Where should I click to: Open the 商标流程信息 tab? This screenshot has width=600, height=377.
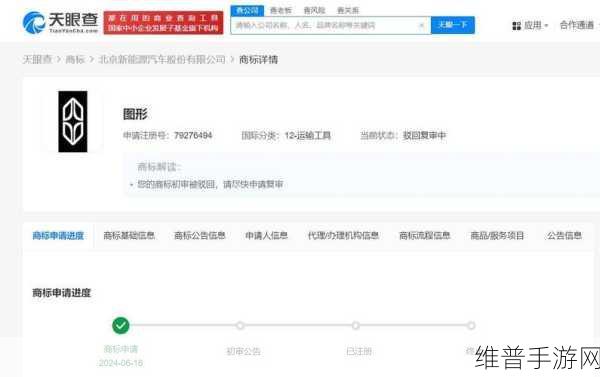pyautogui.click(x=425, y=236)
